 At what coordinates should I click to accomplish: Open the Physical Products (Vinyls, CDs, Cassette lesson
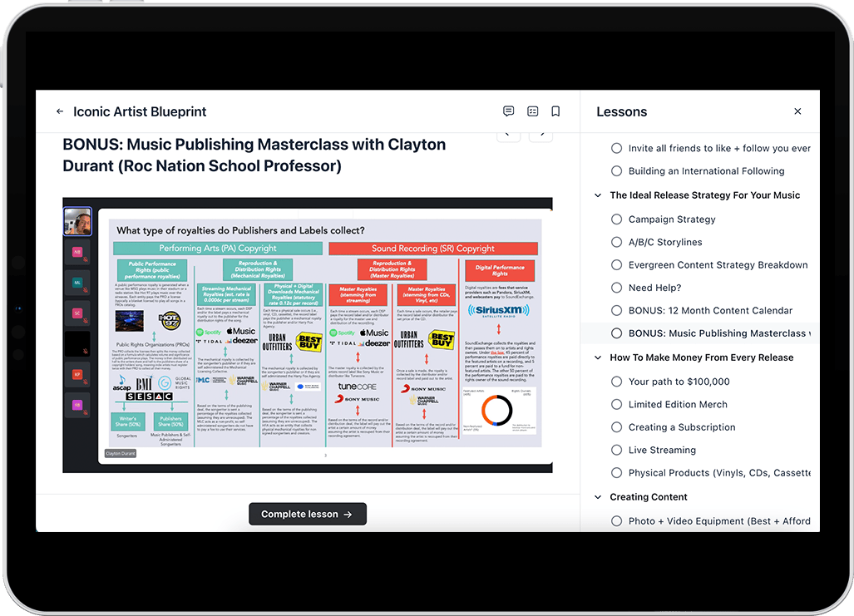[x=719, y=473]
